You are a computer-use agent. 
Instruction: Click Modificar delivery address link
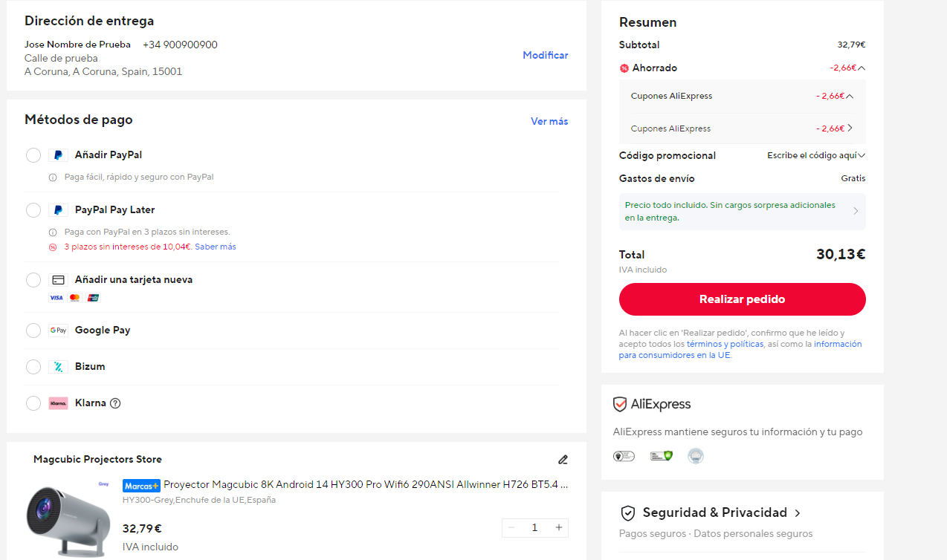545,56
